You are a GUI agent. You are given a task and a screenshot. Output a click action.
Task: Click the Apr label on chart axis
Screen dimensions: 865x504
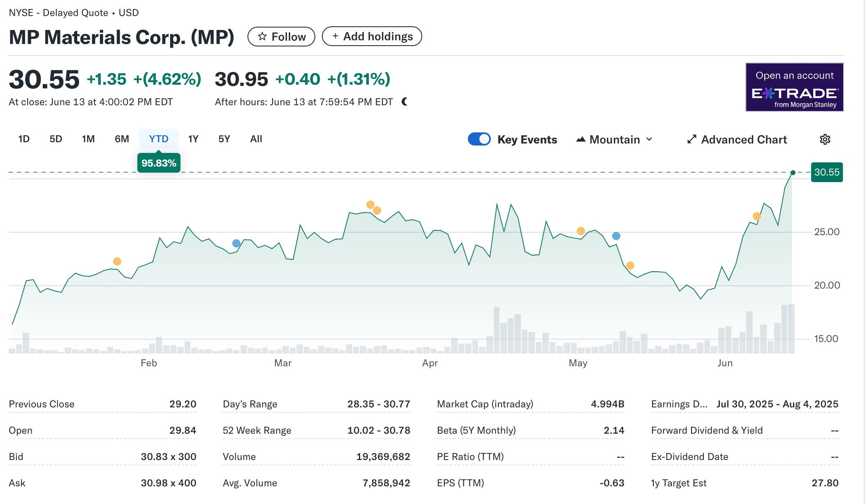tap(430, 363)
